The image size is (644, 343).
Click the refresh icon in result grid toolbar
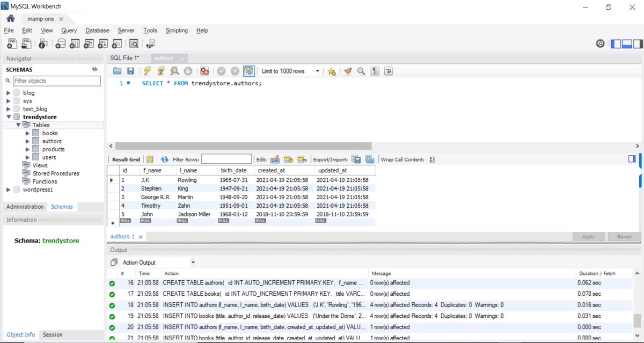pos(165,159)
